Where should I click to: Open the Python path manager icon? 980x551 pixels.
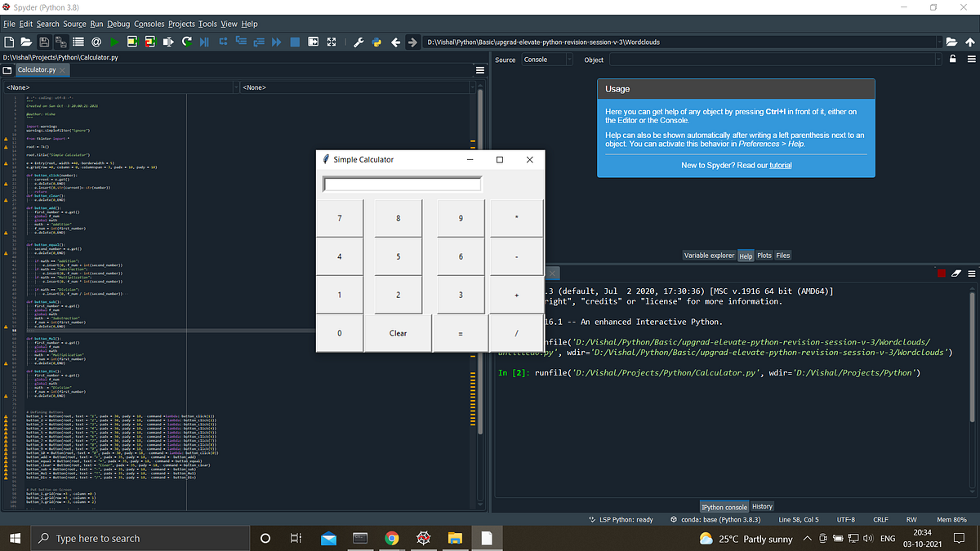[376, 42]
